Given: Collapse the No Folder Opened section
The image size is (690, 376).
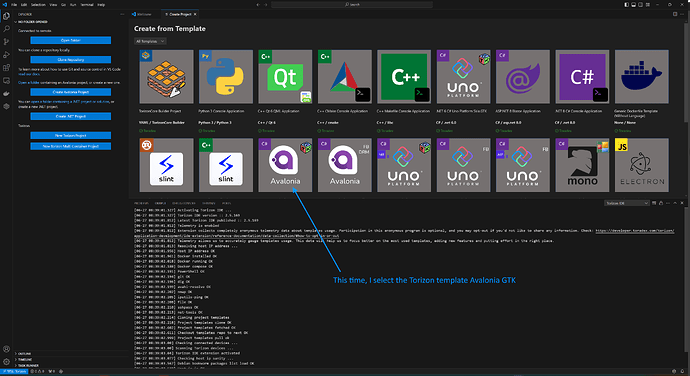Looking at the screenshot, I should click(x=31, y=22).
